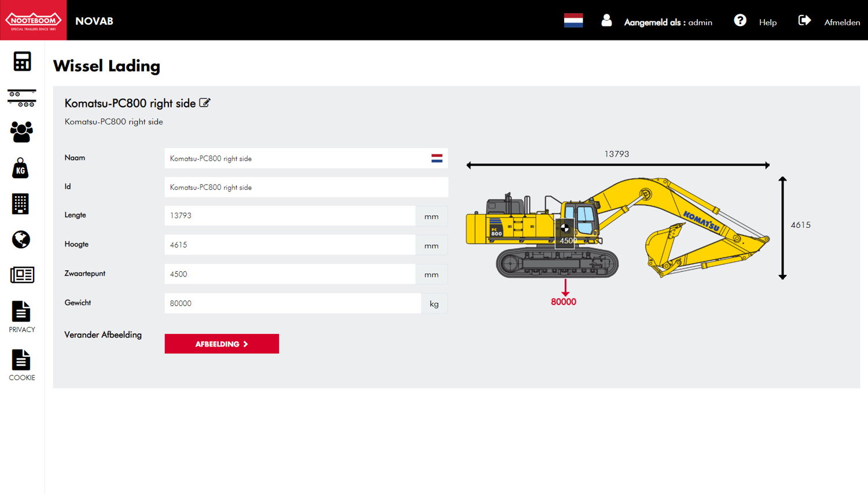Click the Afmelden logout arrow icon
Viewport: 868px width, 494px height.
click(805, 21)
